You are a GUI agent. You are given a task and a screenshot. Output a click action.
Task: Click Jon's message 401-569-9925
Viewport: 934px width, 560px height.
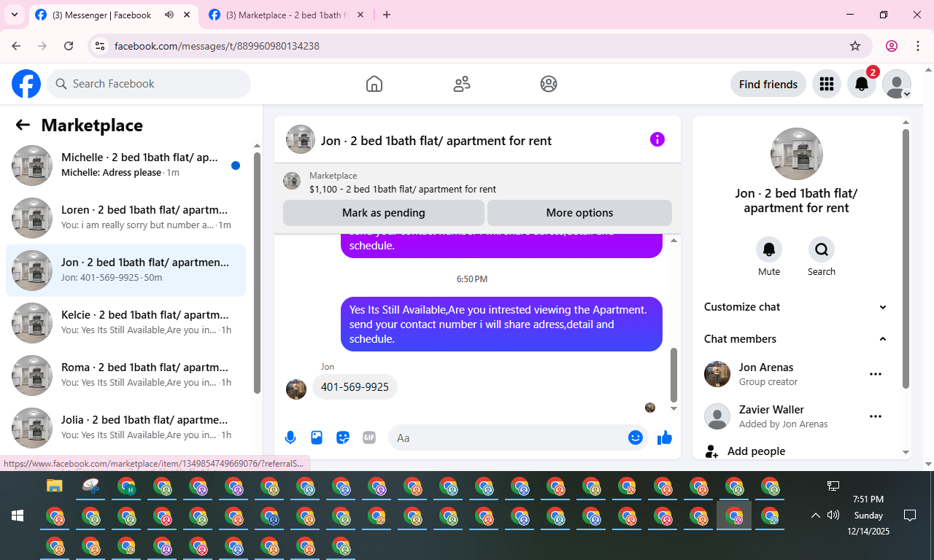pyautogui.click(x=355, y=387)
